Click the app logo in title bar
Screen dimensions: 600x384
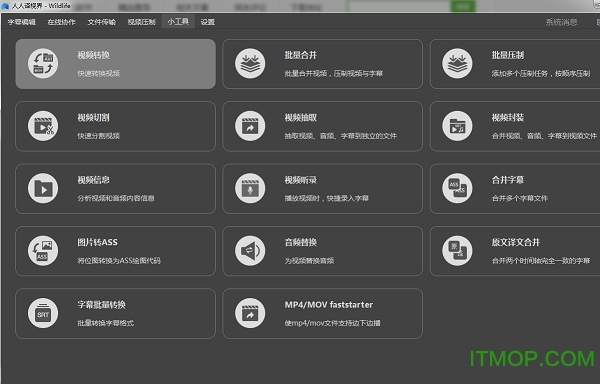click(x=5, y=6)
